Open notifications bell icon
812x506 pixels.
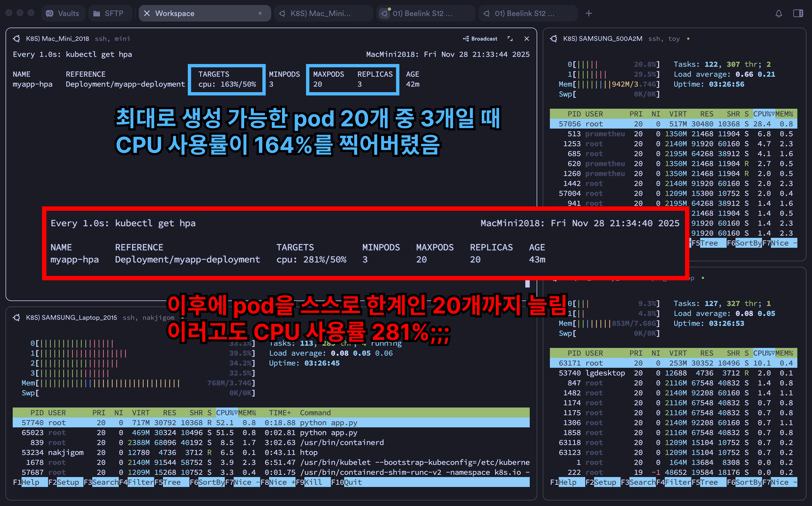point(779,14)
